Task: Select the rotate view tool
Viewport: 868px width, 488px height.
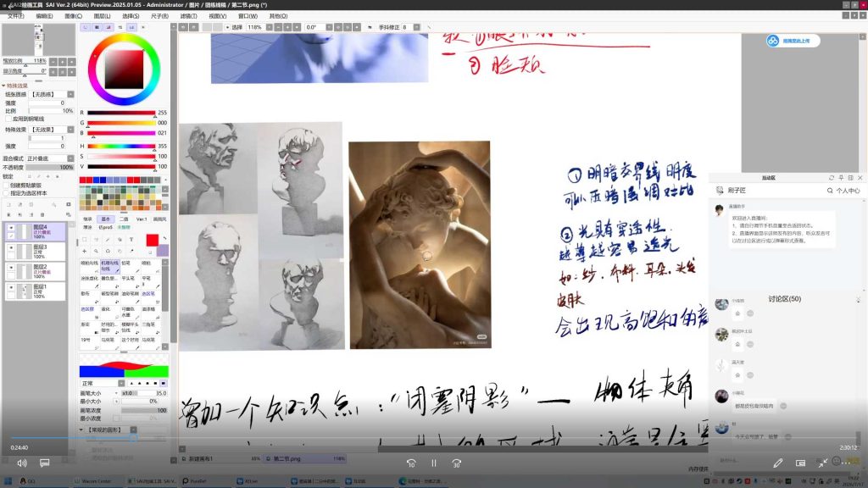Action: (108, 251)
